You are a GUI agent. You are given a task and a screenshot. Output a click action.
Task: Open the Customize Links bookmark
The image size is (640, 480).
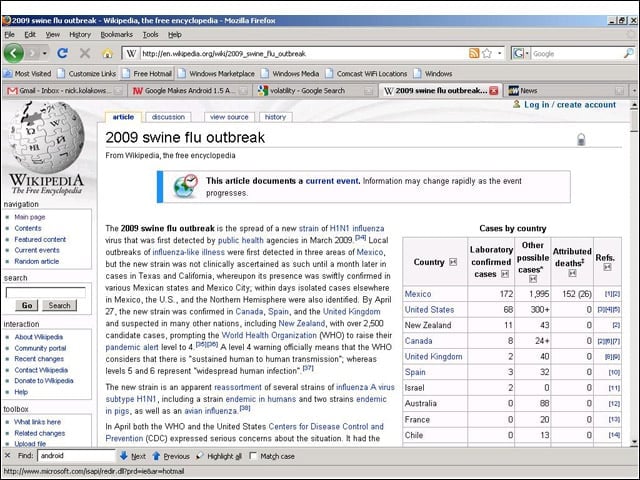tap(87, 73)
